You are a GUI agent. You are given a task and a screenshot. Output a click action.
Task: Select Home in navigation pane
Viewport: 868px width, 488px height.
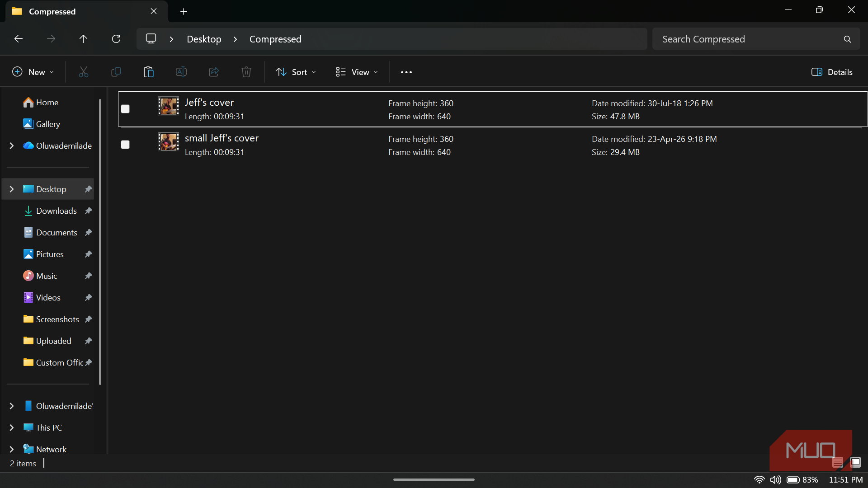[47, 103]
